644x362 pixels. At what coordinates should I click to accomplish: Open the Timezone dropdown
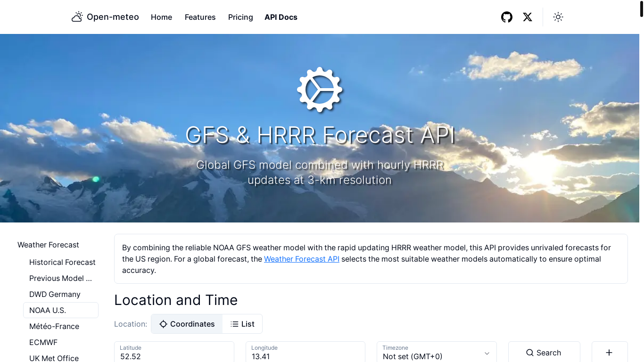437,352
